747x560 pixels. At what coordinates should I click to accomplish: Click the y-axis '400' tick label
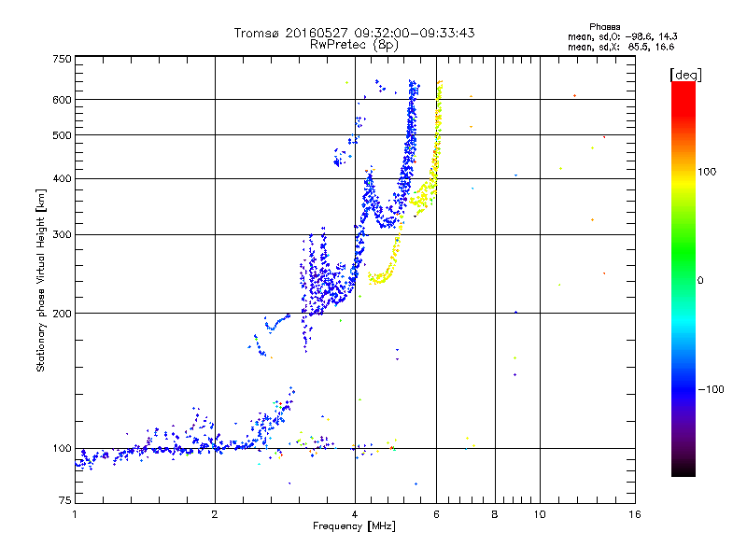62,178
